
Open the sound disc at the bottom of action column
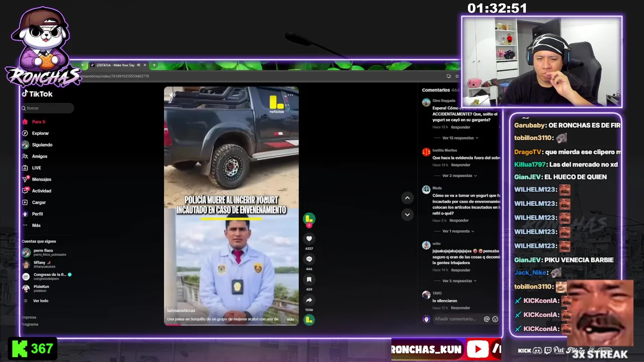pyautogui.click(x=309, y=320)
